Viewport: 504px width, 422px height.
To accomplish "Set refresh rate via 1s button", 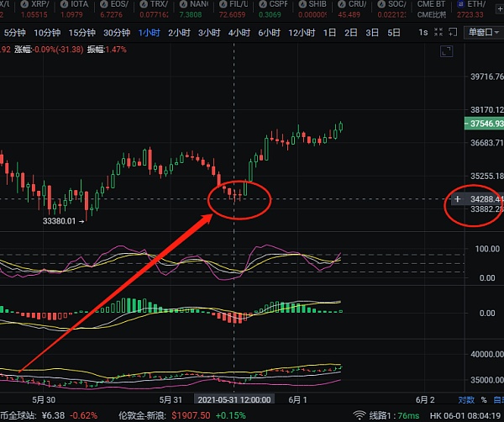I will 423,33.
